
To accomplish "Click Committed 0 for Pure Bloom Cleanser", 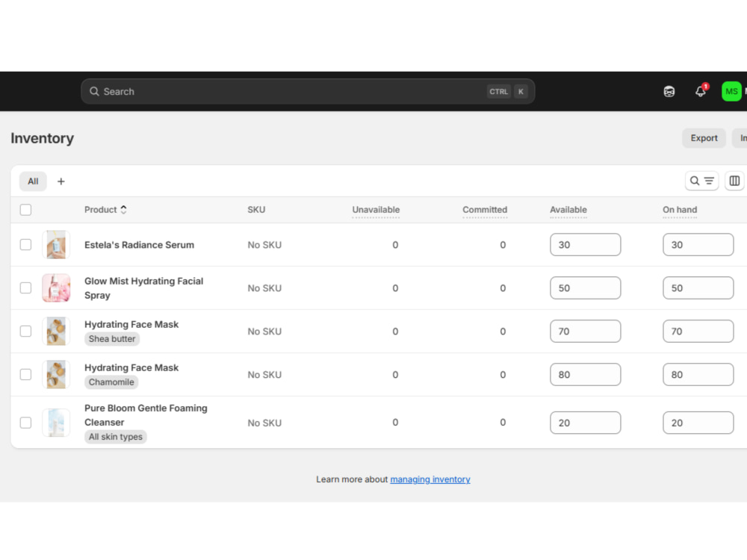I will [x=503, y=423].
